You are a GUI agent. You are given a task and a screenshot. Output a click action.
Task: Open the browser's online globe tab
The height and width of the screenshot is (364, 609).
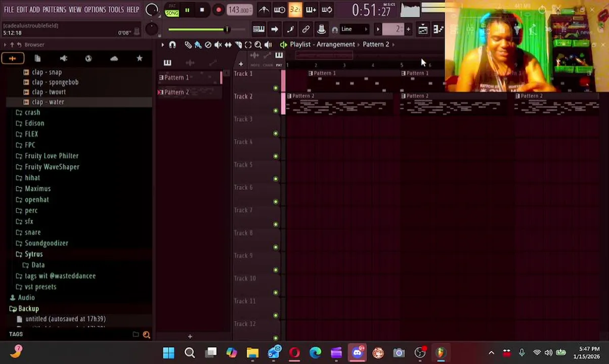(89, 59)
